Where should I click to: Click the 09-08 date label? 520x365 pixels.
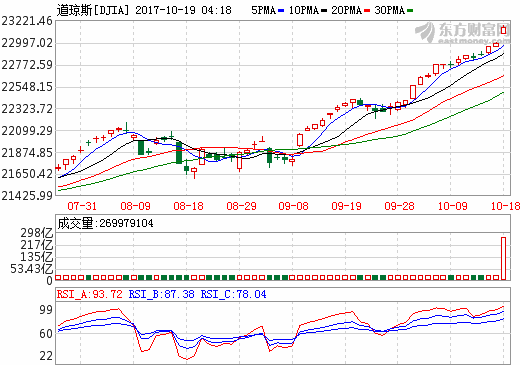[293, 206]
